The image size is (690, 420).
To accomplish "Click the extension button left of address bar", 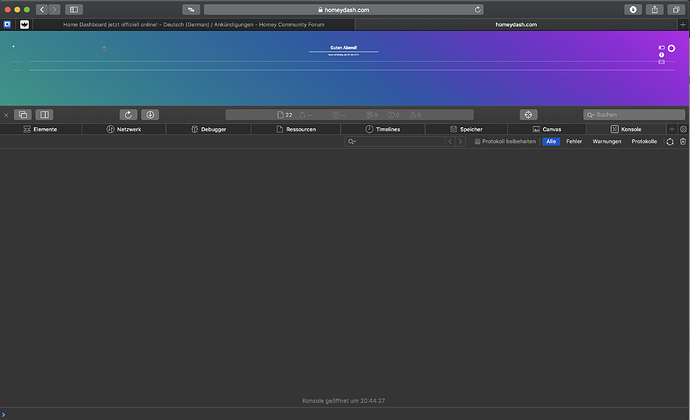I will point(191,9).
